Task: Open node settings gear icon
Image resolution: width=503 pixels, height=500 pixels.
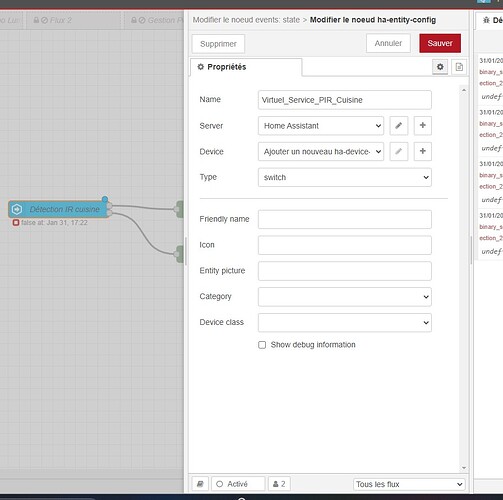Action: (440, 67)
